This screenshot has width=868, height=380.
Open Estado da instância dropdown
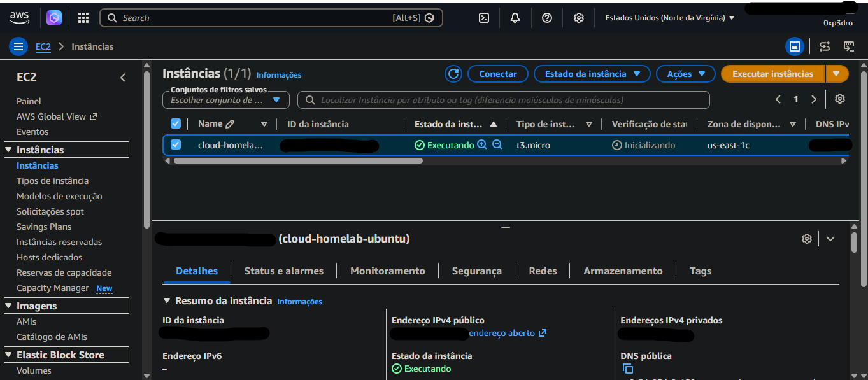tap(592, 74)
